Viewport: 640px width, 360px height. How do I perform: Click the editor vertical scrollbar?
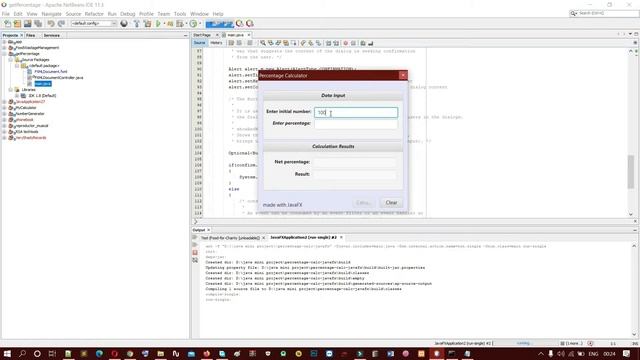[x=631, y=171]
